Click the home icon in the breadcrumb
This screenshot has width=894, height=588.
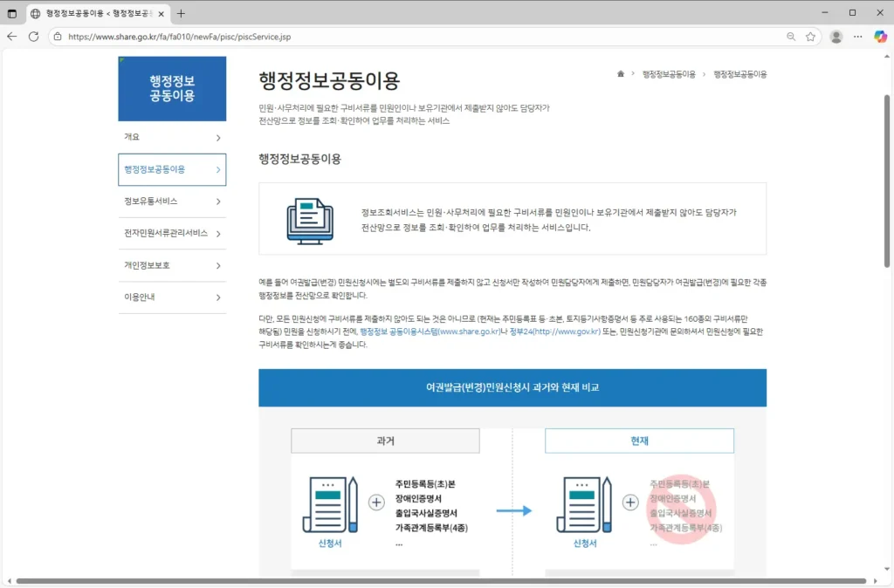pyautogui.click(x=620, y=74)
